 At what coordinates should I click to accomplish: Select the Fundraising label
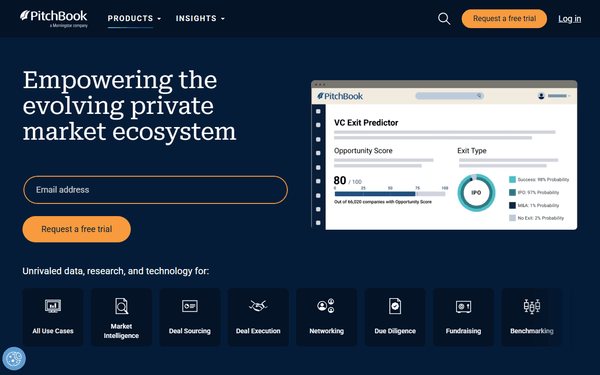click(463, 331)
